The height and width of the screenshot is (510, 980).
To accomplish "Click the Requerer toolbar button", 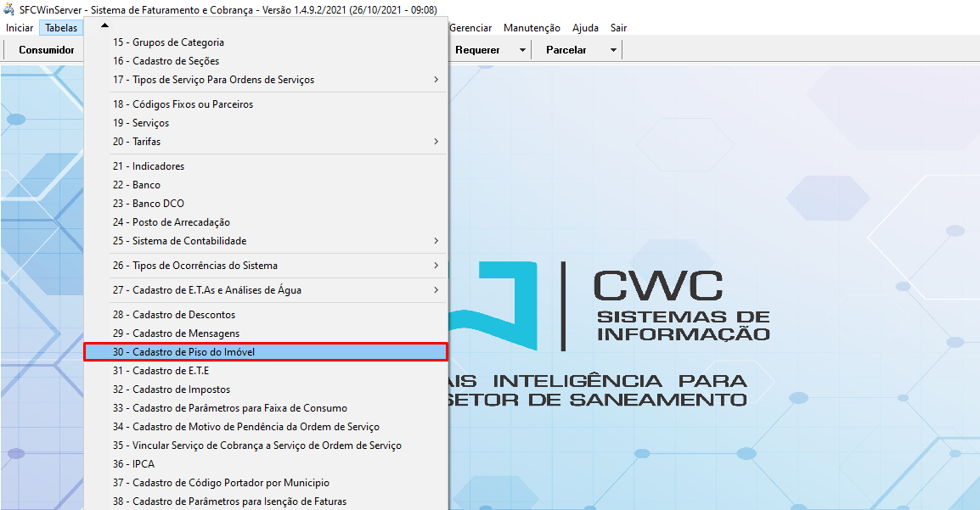I will tap(477, 50).
